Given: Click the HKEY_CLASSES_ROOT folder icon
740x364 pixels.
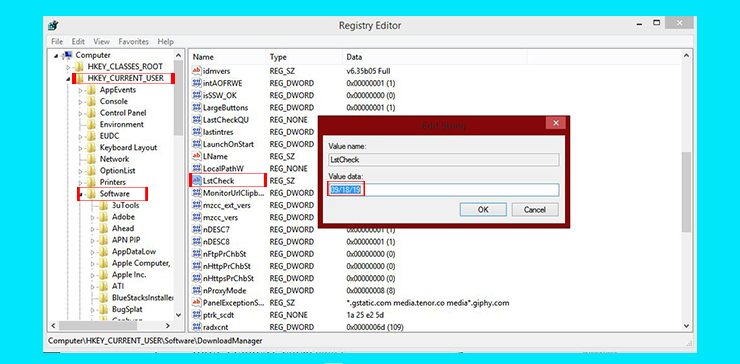Looking at the screenshot, I should click(79, 67).
